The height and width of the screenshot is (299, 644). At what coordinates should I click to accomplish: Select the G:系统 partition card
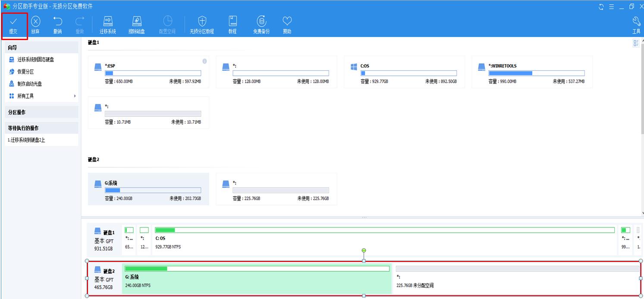point(148,189)
